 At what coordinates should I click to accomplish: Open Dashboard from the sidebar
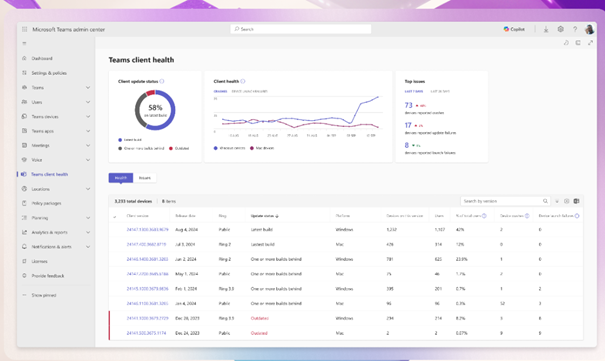42,59
